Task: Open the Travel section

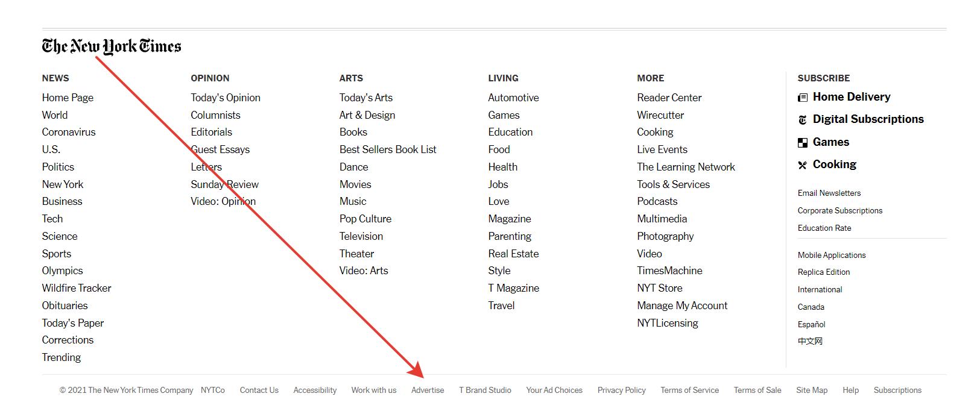Action: pos(502,306)
